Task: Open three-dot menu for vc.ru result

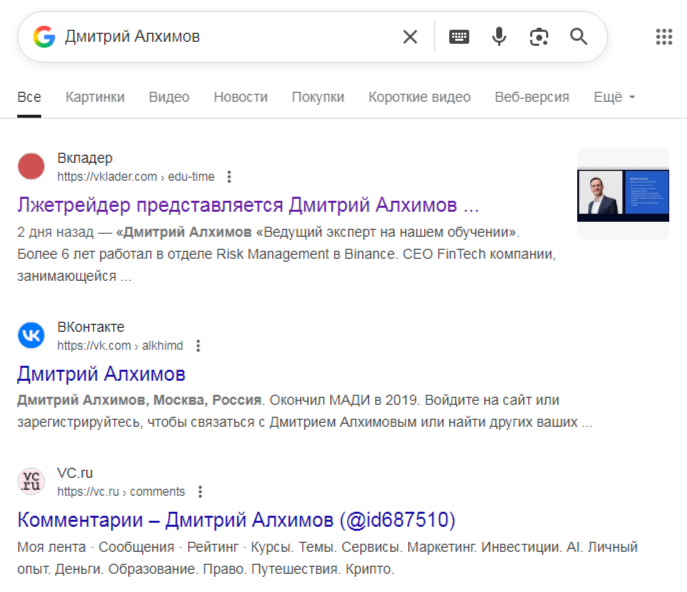Action: 200,492
